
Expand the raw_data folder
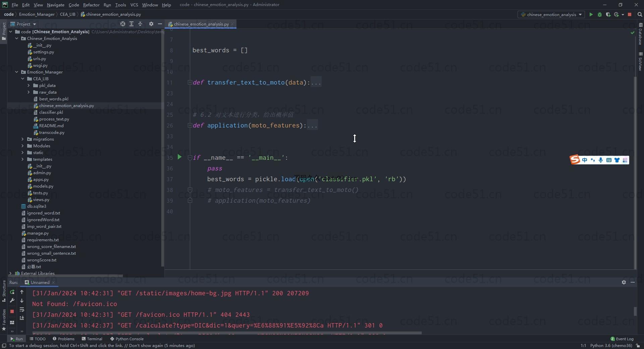click(29, 92)
